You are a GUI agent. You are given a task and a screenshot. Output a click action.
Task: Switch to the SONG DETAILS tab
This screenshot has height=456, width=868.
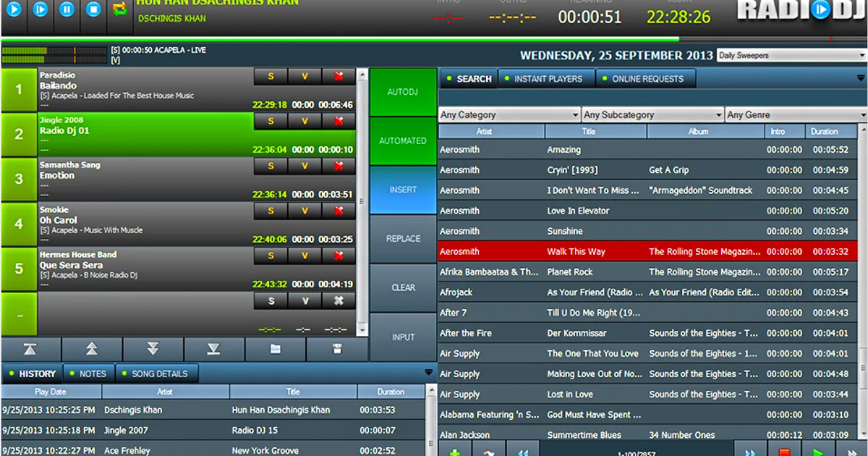point(157,373)
